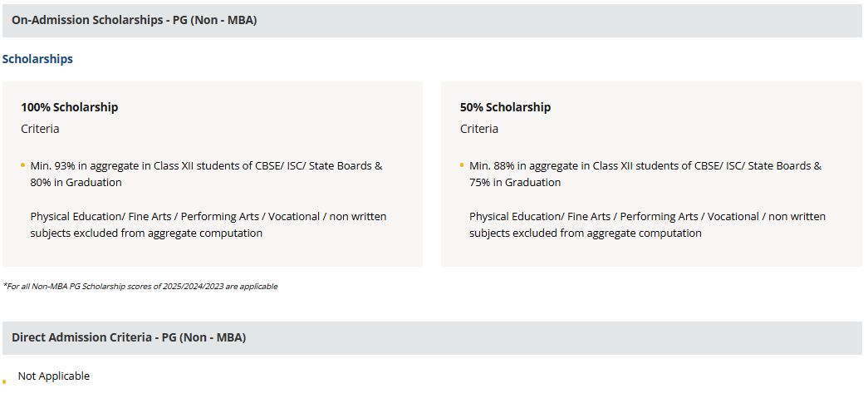Click the 'Min. 93% in aggregate' text line
Screen dimensions: 868x398
click(206, 165)
